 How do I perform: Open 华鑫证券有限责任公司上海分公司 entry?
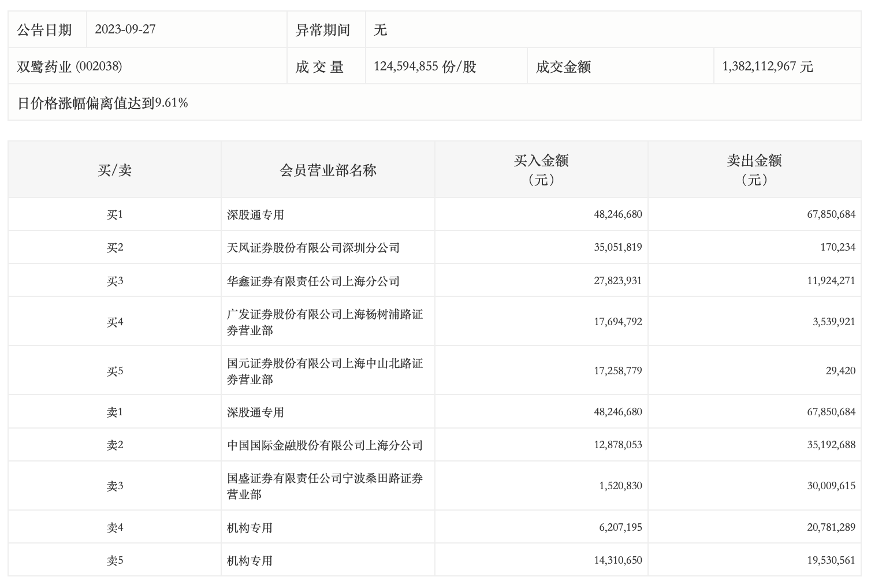313,281
